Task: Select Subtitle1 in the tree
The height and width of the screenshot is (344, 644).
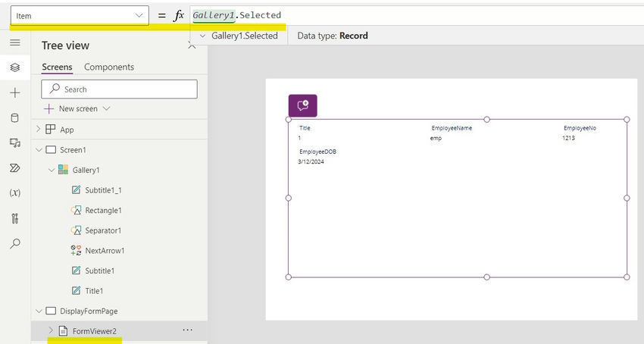Action: 100,271
